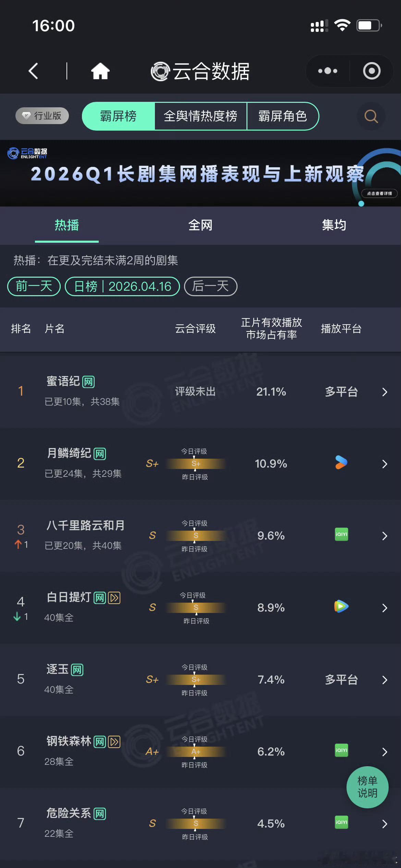Expand details chevron for 蜜语纪
The height and width of the screenshot is (868, 401).
[x=385, y=392]
